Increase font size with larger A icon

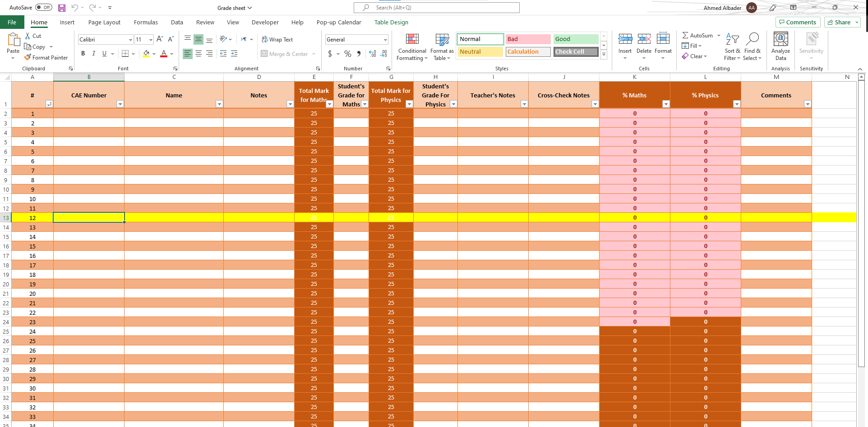tap(160, 39)
